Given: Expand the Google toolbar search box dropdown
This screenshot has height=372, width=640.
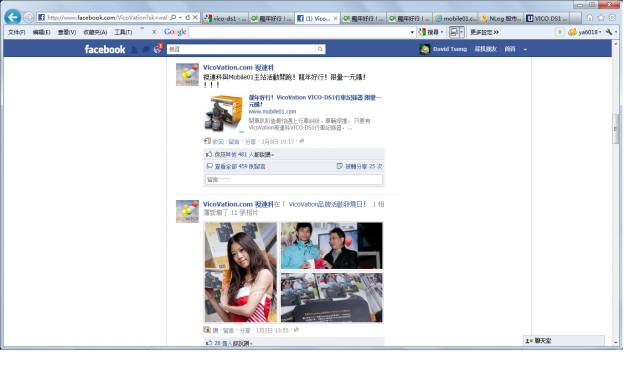Looking at the screenshot, I should pos(412,32).
